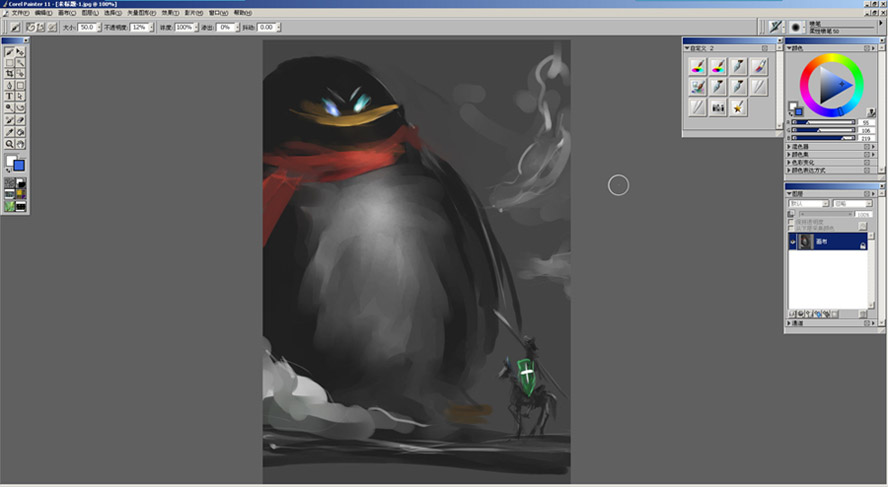Toggle visibility eye of canvas layer
888x487 pixels.
tap(793, 242)
